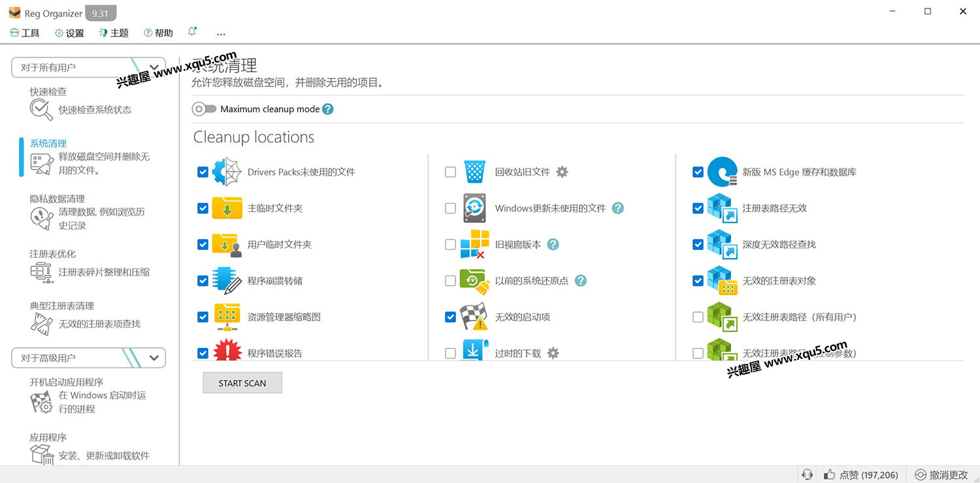Click the gear icon next to 过时的下载
Image resolution: width=980 pixels, height=483 pixels.
(x=553, y=353)
